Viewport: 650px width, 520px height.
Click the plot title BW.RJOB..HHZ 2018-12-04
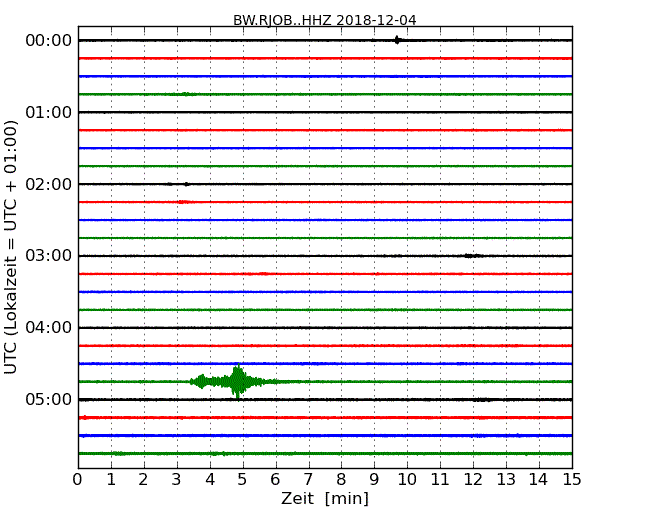[325, 20]
